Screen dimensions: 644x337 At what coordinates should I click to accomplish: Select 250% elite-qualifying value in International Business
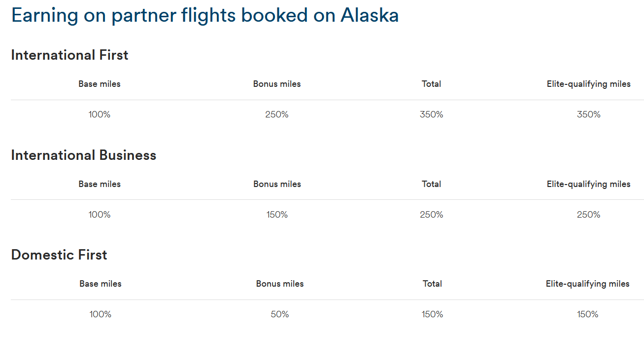pyautogui.click(x=588, y=215)
